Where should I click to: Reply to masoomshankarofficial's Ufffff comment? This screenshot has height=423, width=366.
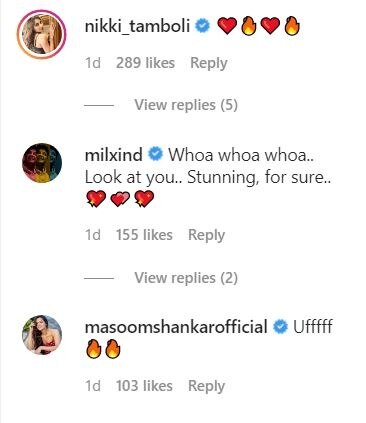coord(207,386)
